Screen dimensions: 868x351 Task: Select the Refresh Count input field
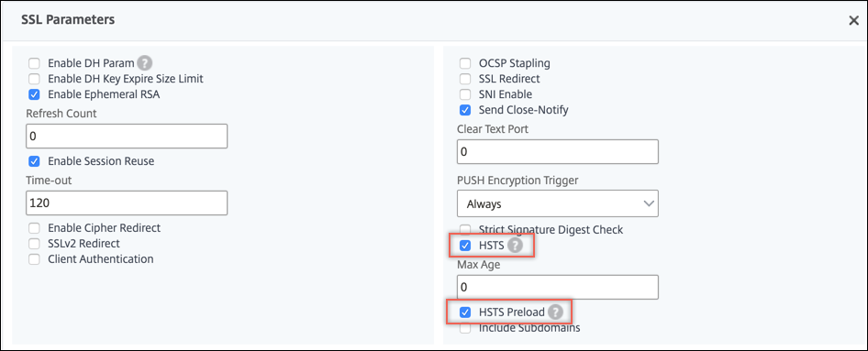127,136
